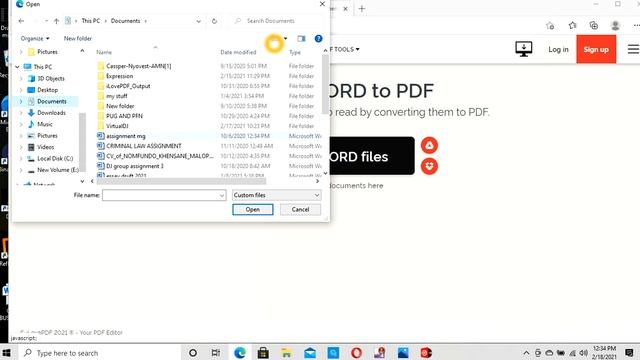
Task: Refresh the Documents folder listing
Action: coord(214,21)
